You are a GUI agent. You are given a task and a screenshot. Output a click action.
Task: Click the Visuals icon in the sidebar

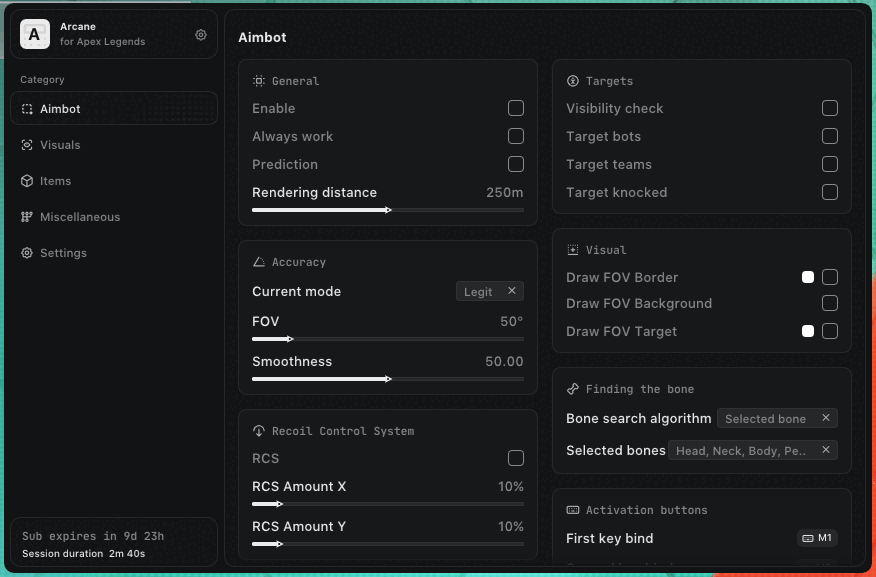tap(27, 145)
